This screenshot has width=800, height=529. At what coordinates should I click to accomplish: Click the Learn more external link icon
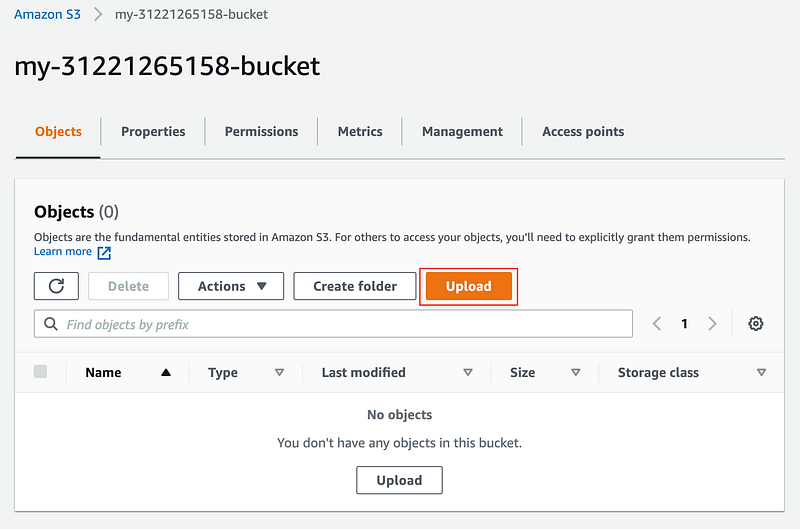(104, 253)
